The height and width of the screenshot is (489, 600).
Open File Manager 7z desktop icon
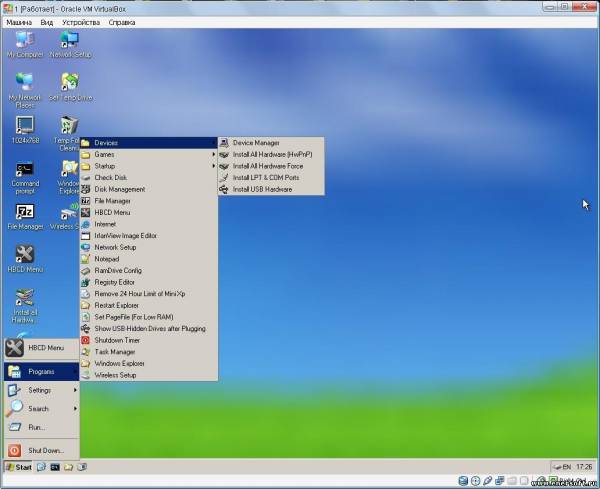coord(25,217)
